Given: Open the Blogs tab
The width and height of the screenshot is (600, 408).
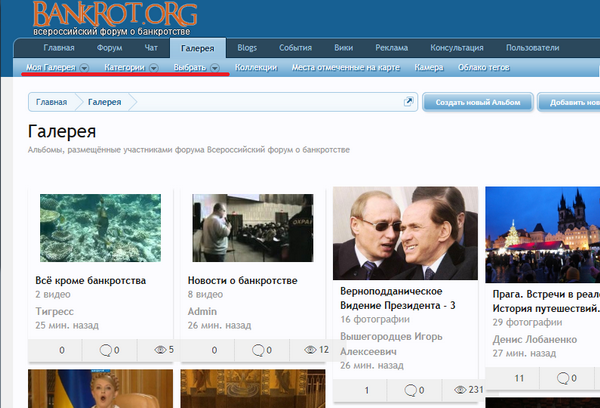Looking at the screenshot, I should pos(247,48).
